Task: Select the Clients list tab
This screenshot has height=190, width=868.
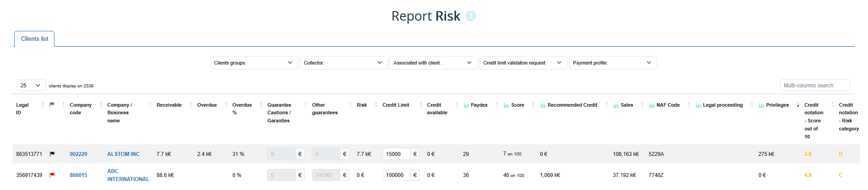Action: click(x=34, y=39)
